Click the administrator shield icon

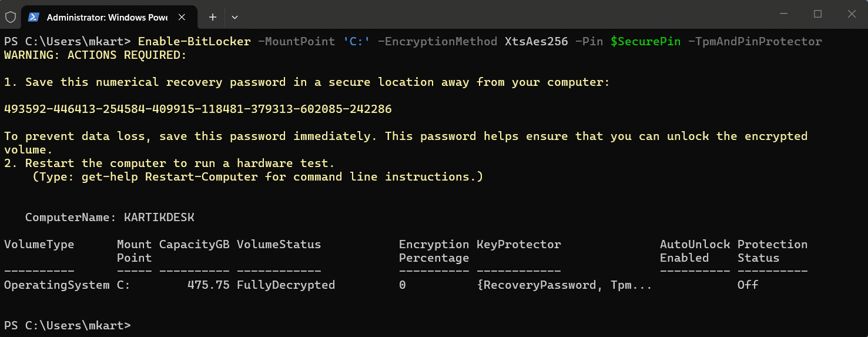tap(11, 17)
